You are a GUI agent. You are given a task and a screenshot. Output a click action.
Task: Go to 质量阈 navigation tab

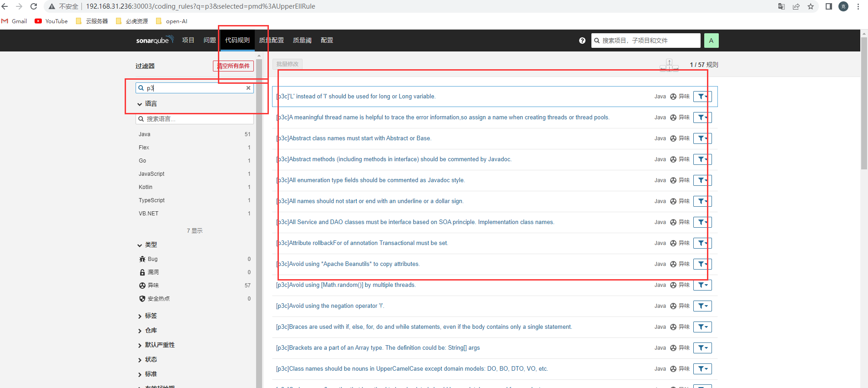click(302, 40)
